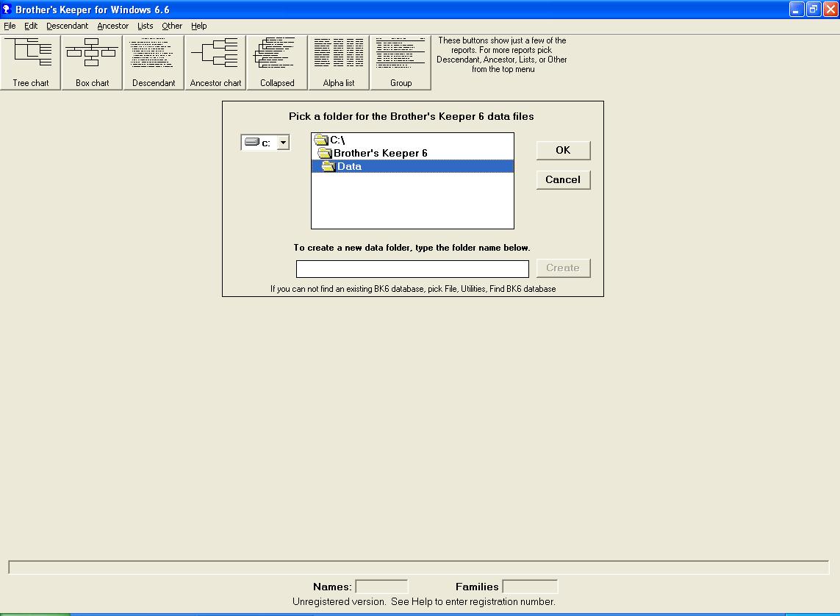Restore down the Brother's Keeper window
Viewport: 840px width, 616px height.
pos(814,9)
